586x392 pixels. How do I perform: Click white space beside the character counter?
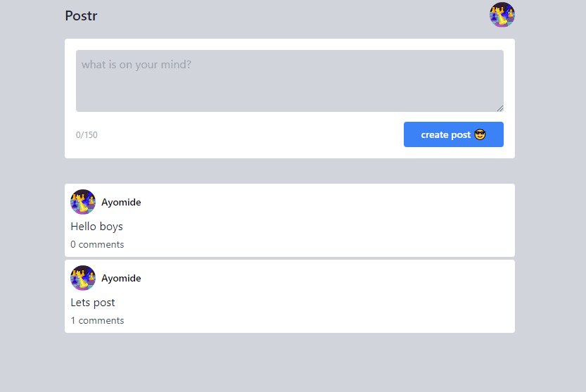[246, 135]
